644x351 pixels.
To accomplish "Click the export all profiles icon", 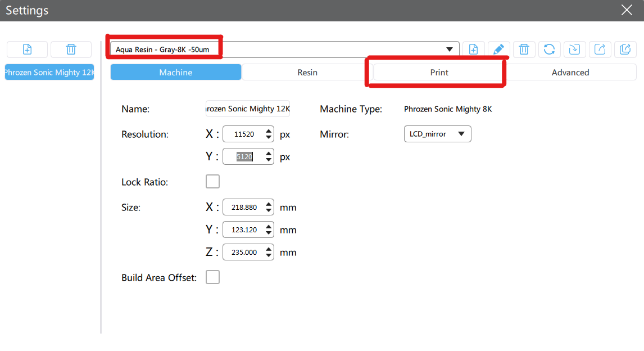I will point(625,49).
